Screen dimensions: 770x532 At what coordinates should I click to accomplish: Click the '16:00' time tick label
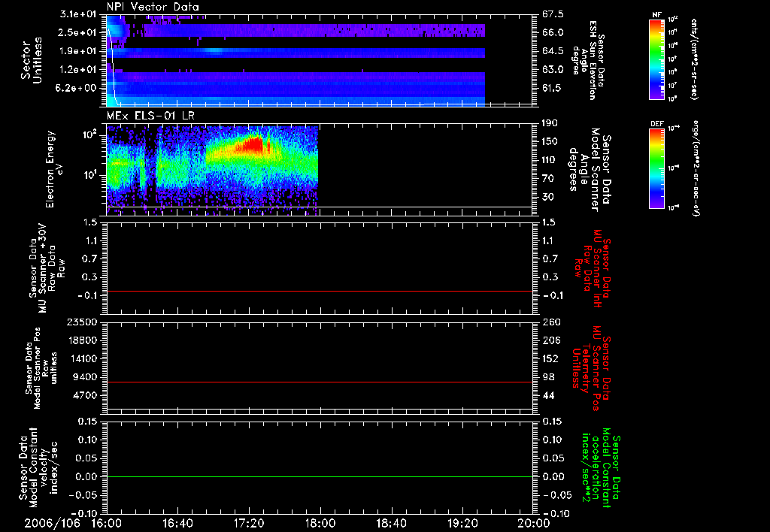click(x=107, y=523)
